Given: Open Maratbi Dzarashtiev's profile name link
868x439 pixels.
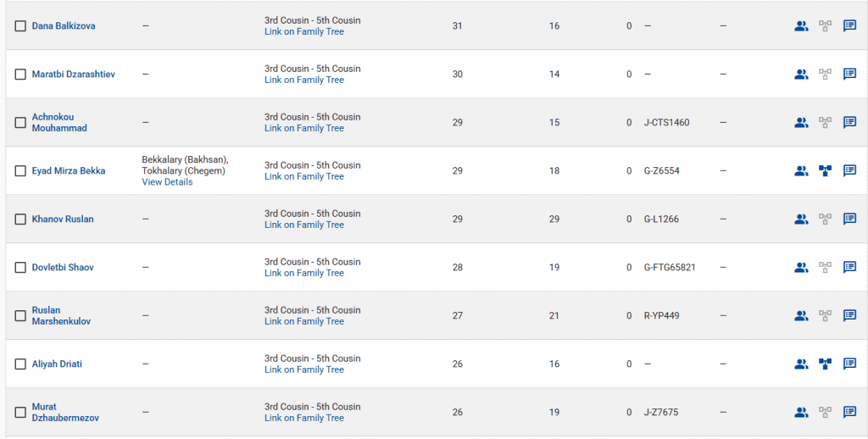Looking at the screenshot, I should [x=73, y=75].
